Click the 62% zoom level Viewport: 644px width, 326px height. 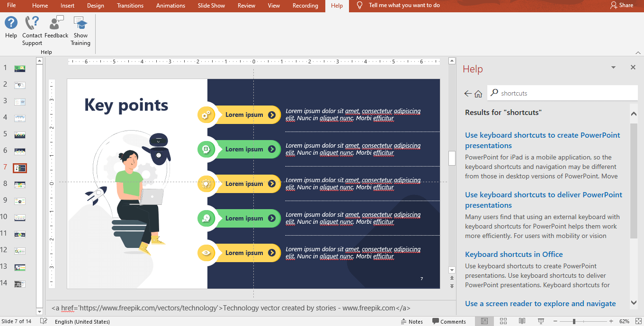tap(625, 321)
